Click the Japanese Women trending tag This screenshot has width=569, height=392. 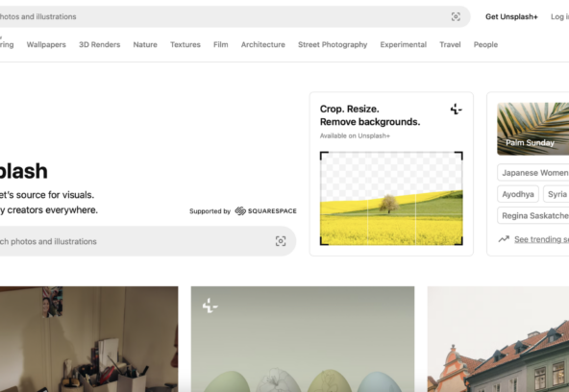pyautogui.click(x=533, y=173)
